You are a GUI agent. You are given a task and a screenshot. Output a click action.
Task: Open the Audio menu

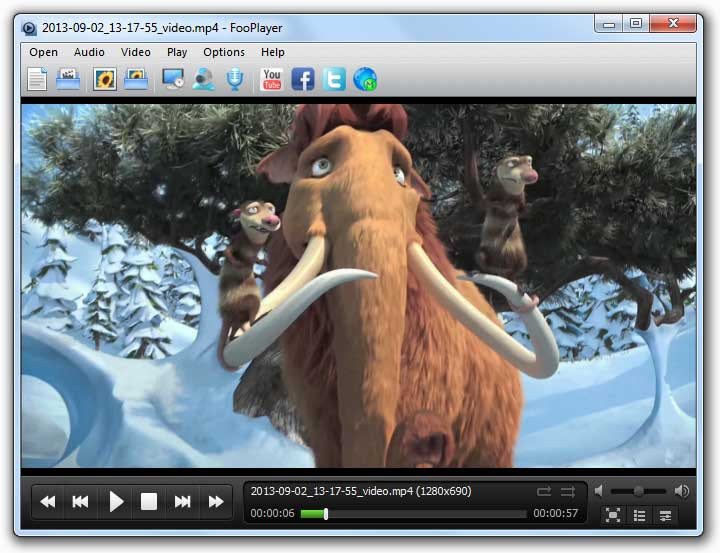click(89, 52)
